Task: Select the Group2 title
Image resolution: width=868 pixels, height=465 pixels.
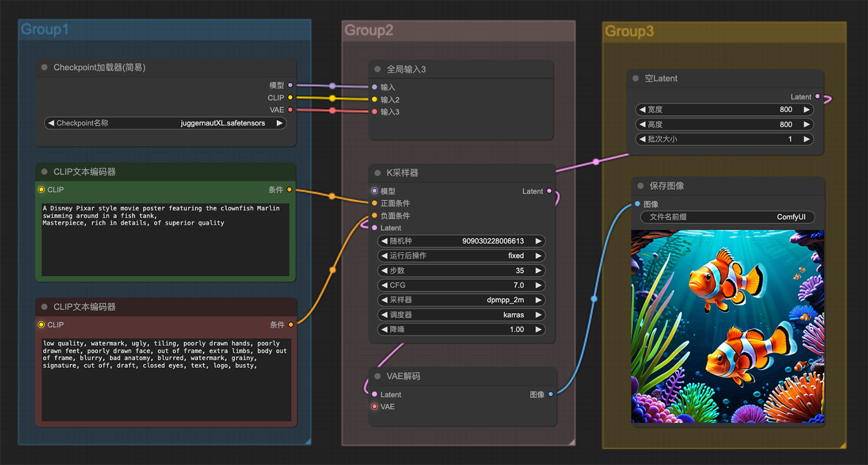Action: coord(369,30)
